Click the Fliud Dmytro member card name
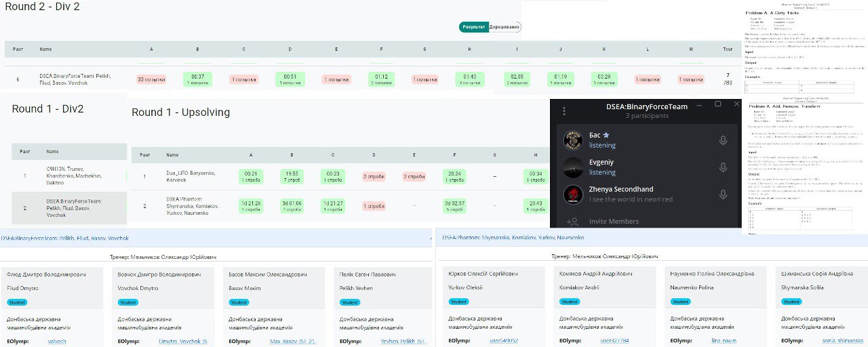868x347 pixels. click(22, 287)
